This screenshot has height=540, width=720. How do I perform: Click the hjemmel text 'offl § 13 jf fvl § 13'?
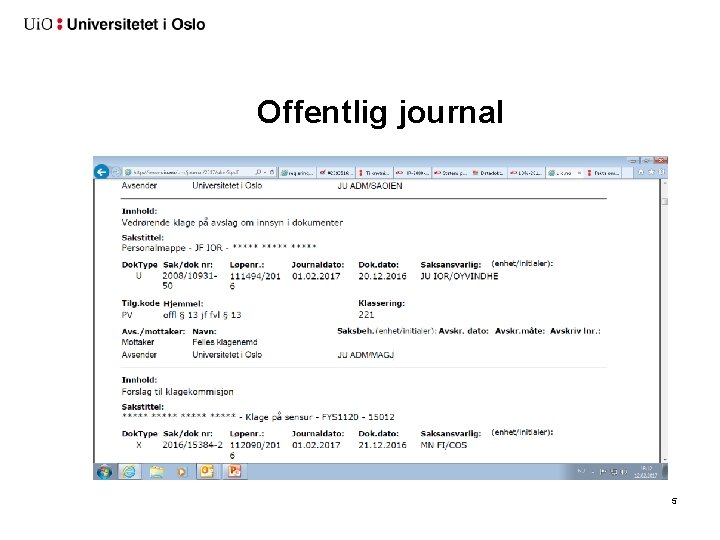[x=202, y=315]
